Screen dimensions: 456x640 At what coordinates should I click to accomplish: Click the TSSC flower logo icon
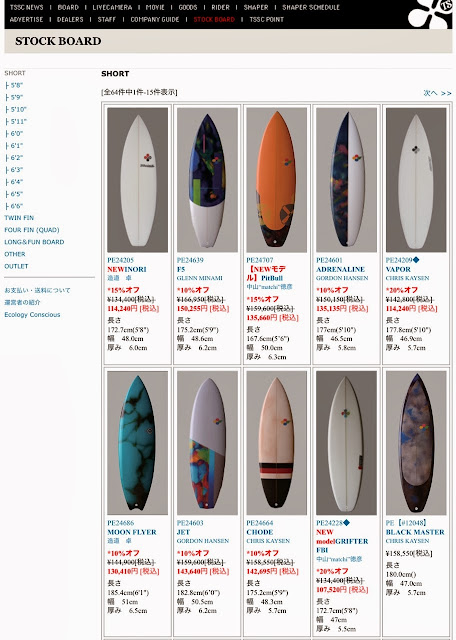[x=430, y=14]
